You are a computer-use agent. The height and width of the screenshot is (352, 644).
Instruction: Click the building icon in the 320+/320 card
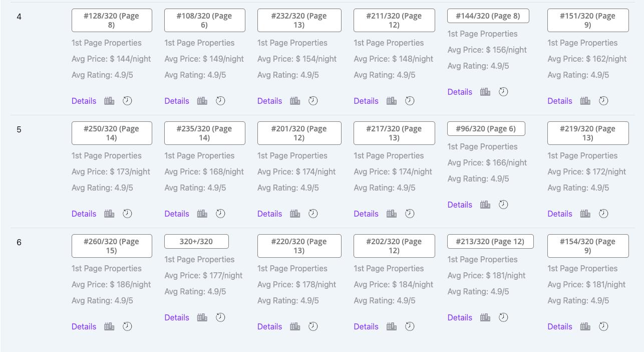coord(202,317)
